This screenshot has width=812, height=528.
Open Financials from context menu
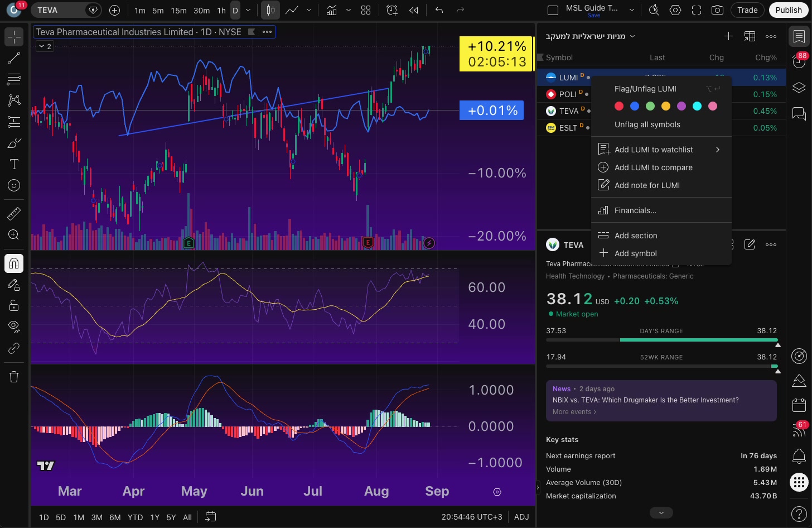(x=661, y=210)
